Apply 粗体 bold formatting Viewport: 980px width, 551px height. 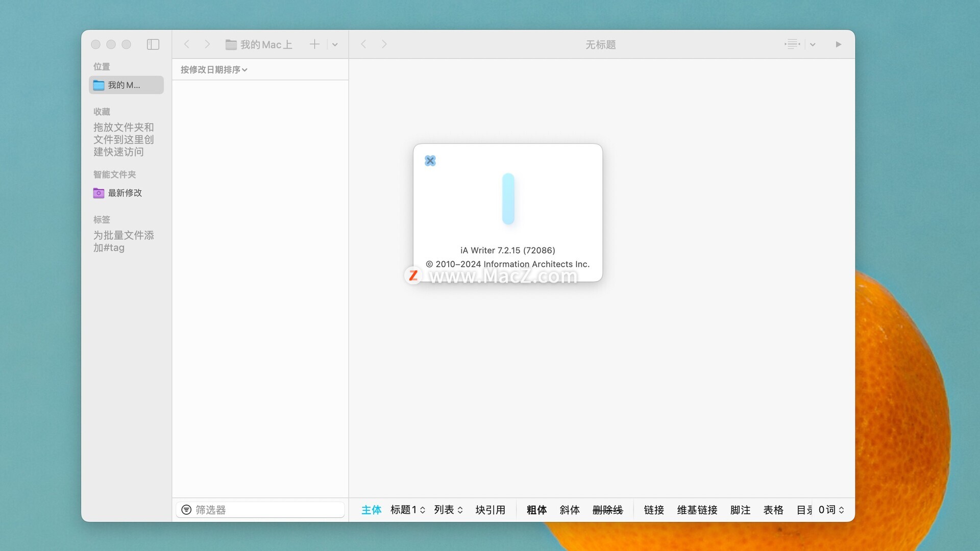[x=536, y=510]
